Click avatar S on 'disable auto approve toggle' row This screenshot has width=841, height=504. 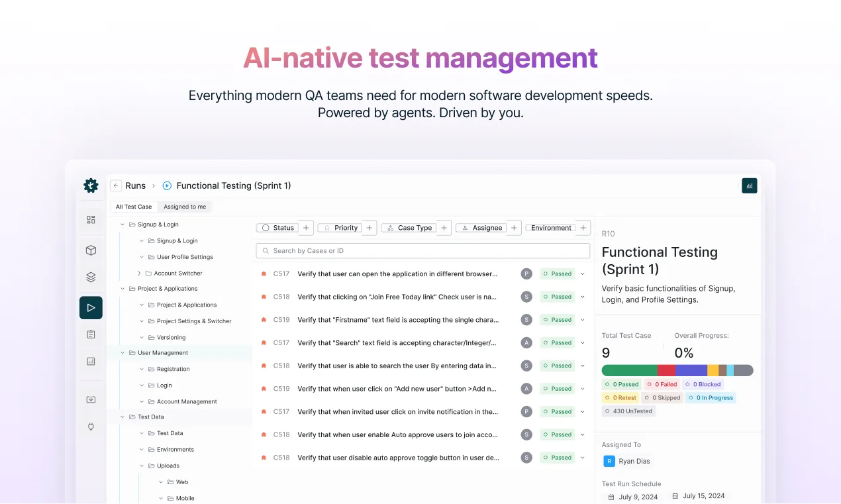click(x=526, y=458)
